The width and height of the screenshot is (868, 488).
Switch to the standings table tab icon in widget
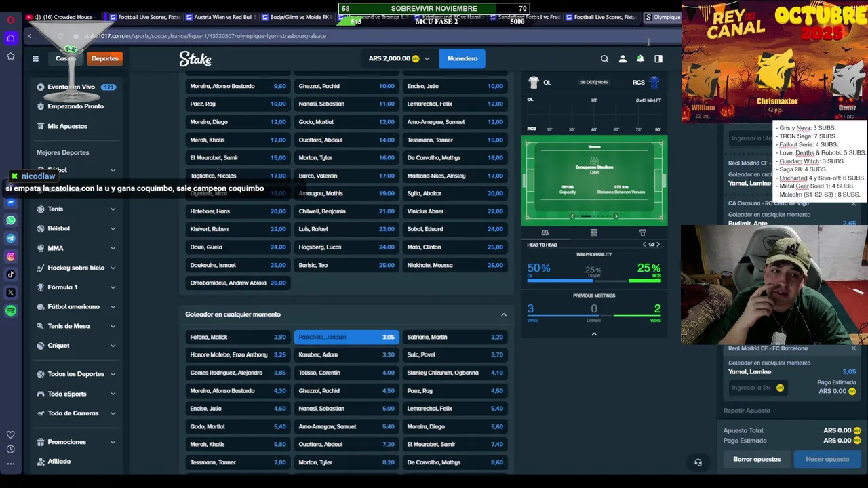tap(593, 232)
